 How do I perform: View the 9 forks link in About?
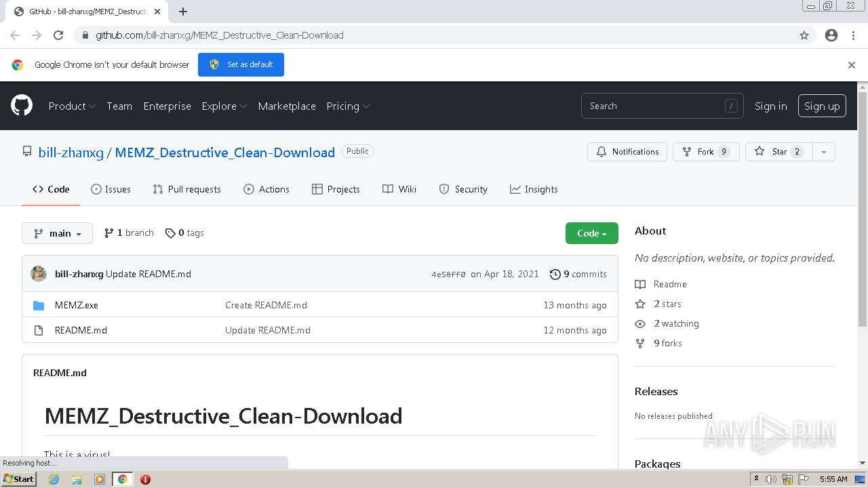point(658,344)
